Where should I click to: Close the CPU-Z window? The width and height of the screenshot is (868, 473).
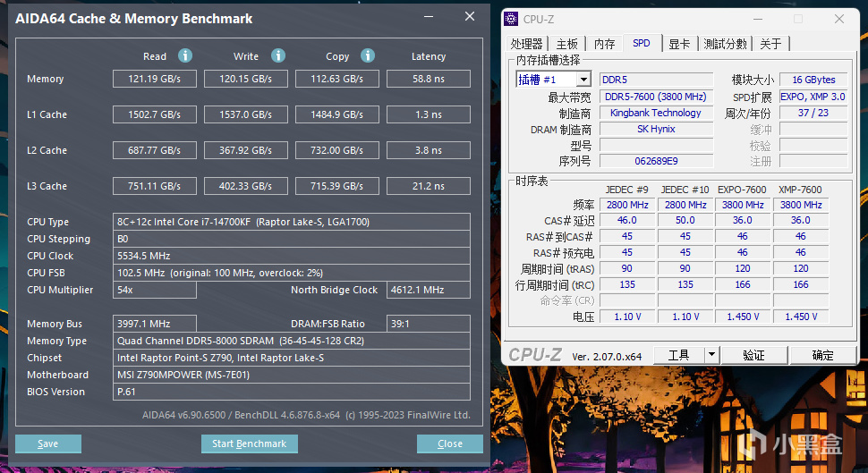click(x=839, y=20)
